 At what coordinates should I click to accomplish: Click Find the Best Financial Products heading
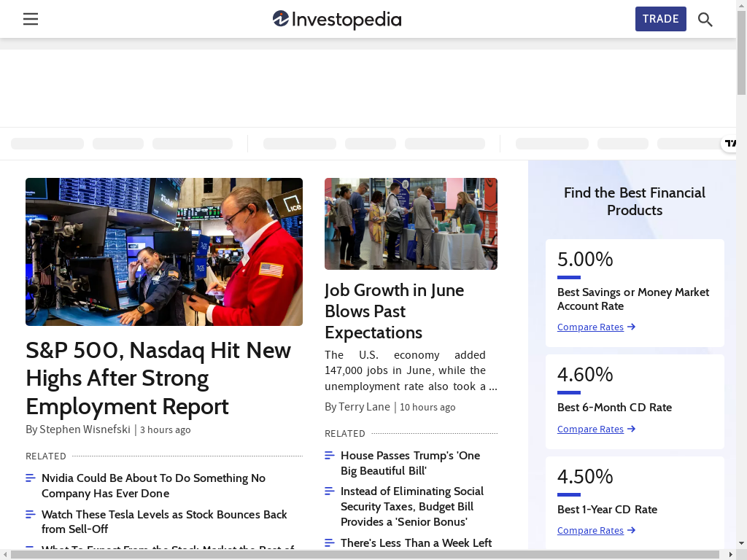(635, 201)
